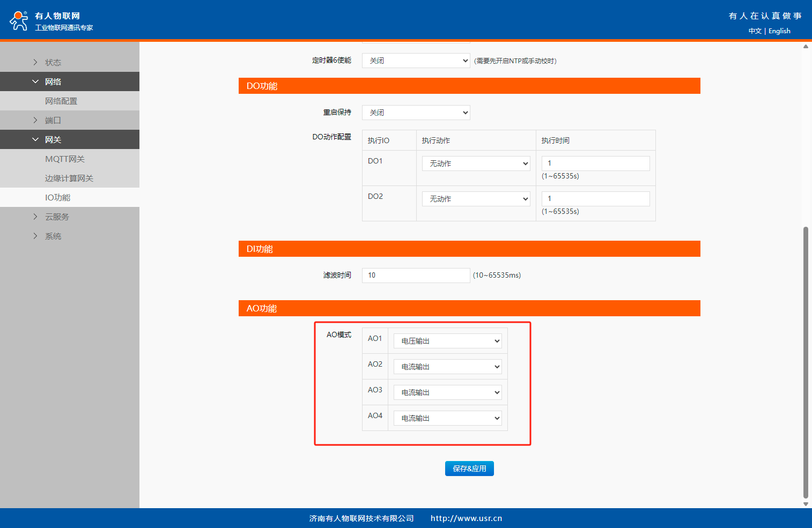Open the MQTT网关 page
This screenshot has height=528, width=812.
[x=65, y=159]
